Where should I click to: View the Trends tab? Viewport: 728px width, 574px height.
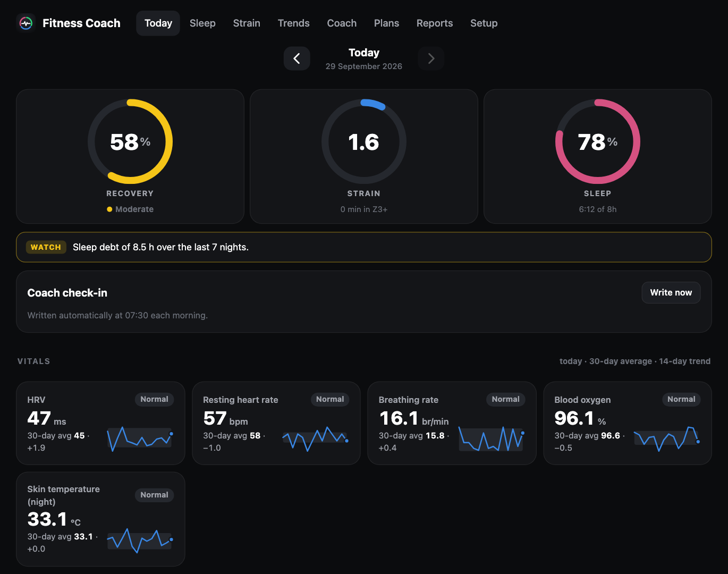[x=294, y=23]
